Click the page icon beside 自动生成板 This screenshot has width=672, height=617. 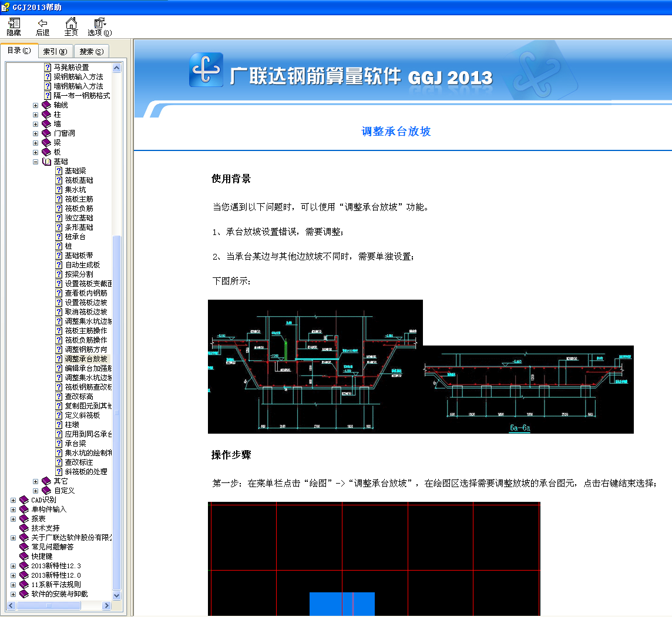[59, 265]
